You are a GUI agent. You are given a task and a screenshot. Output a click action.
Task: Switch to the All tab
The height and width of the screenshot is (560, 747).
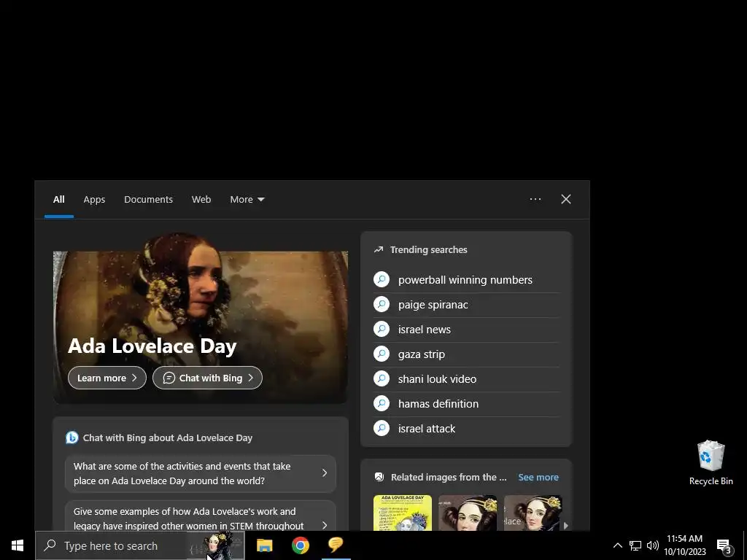coord(58,200)
